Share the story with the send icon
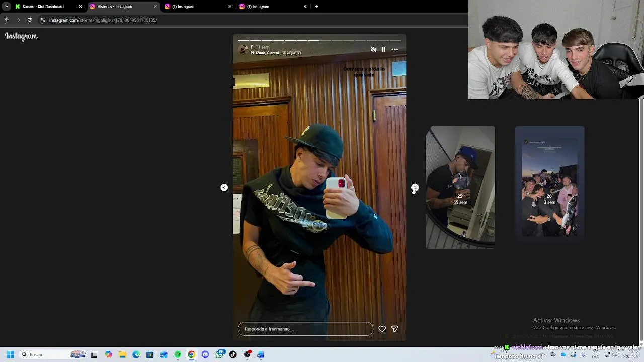644x362 pixels. pos(395,329)
